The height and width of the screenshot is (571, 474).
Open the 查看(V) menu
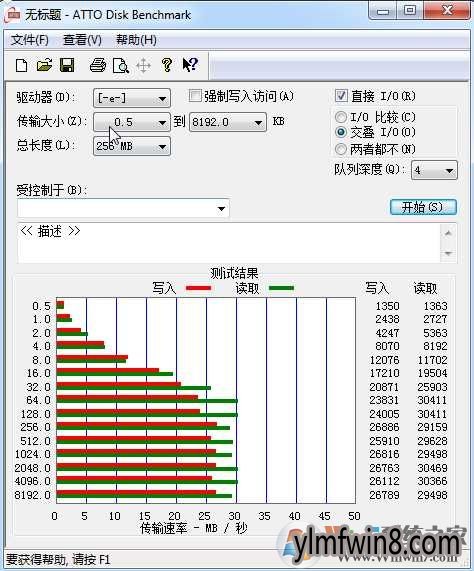82,40
